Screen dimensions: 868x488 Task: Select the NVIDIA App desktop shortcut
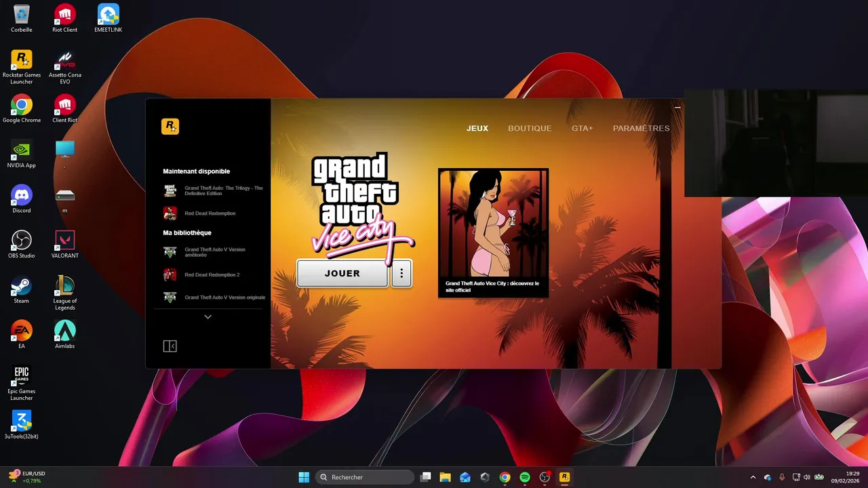pyautogui.click(x=22, y=154)
